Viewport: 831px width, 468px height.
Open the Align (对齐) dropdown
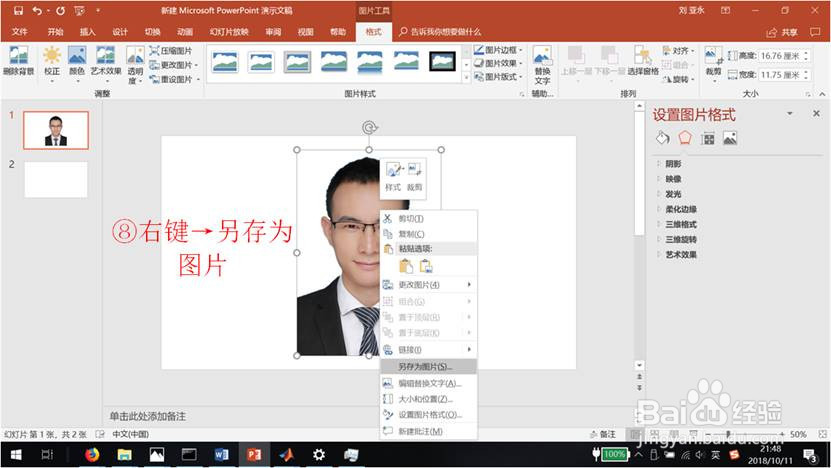tap(678, 51)
